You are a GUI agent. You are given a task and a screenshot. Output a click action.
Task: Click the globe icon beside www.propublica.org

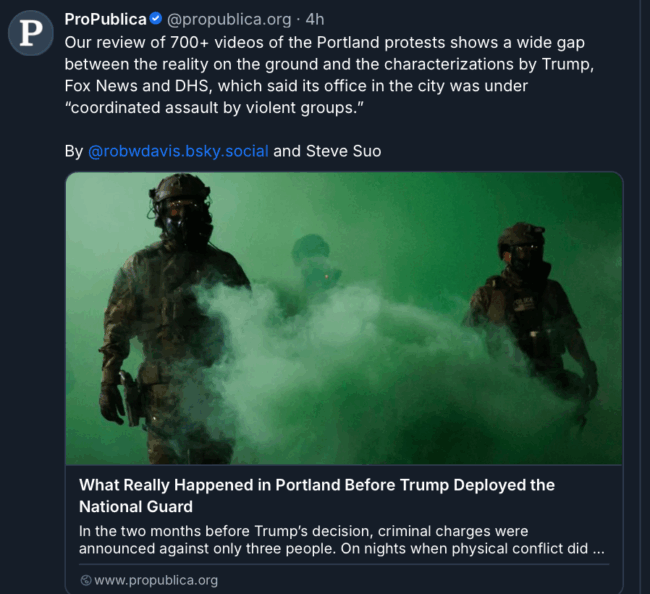tap(86, 580)
